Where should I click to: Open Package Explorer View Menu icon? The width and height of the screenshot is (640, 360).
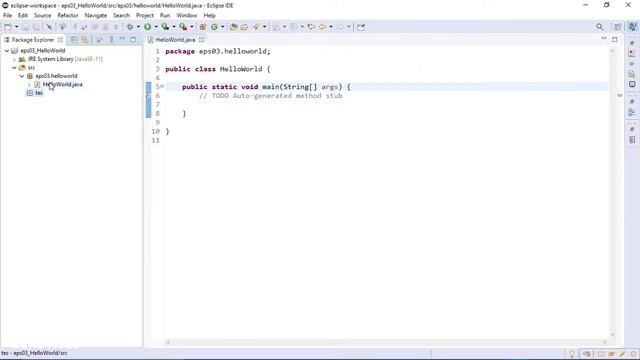tap(111, 40)
